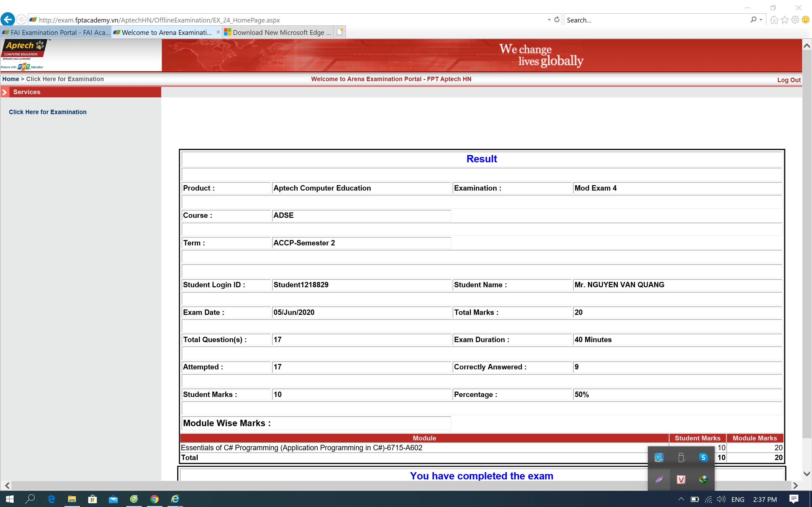Click purple feather tray icon
Image resolution: width=812 pixels, height=507 pixels.
point(659,479)
